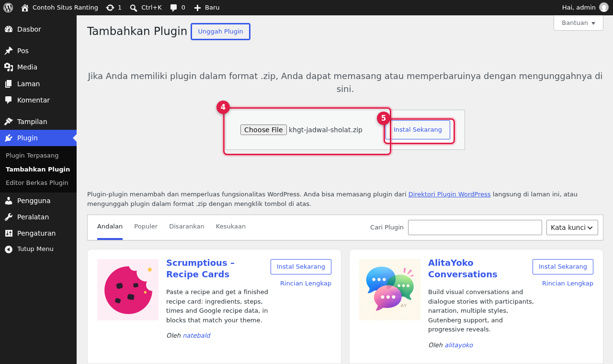Click the Contoh Situs Ranting site name
This screenshot has width=613, height=364.
coord(65,8)
